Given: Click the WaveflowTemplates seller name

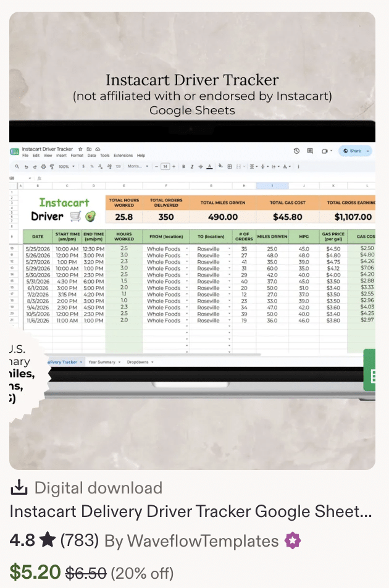Looking at the screenshot, I should (x=203, y=541).
